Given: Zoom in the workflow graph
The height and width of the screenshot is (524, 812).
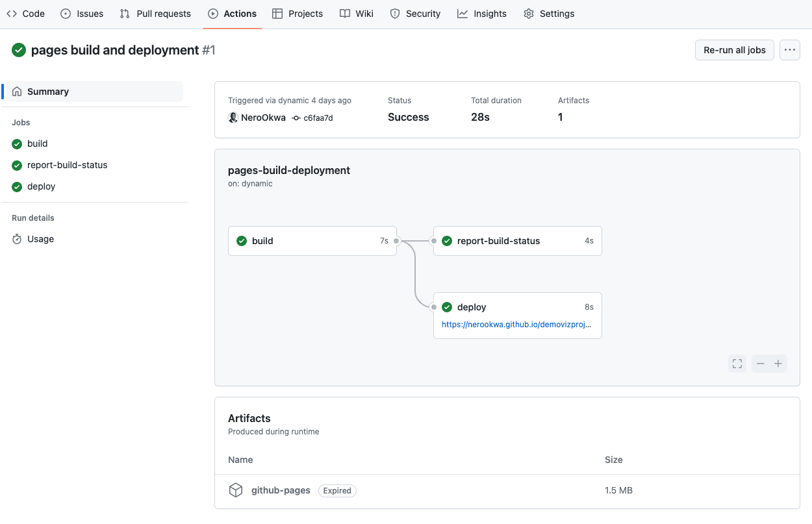Looking at the screenshot, I should pyautogui.click(x=778, y=364).
